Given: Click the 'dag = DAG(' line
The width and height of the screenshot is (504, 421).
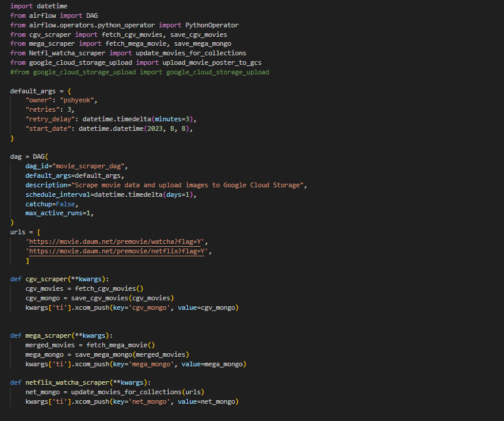Looking at the screenshot, I should (29, 156).
